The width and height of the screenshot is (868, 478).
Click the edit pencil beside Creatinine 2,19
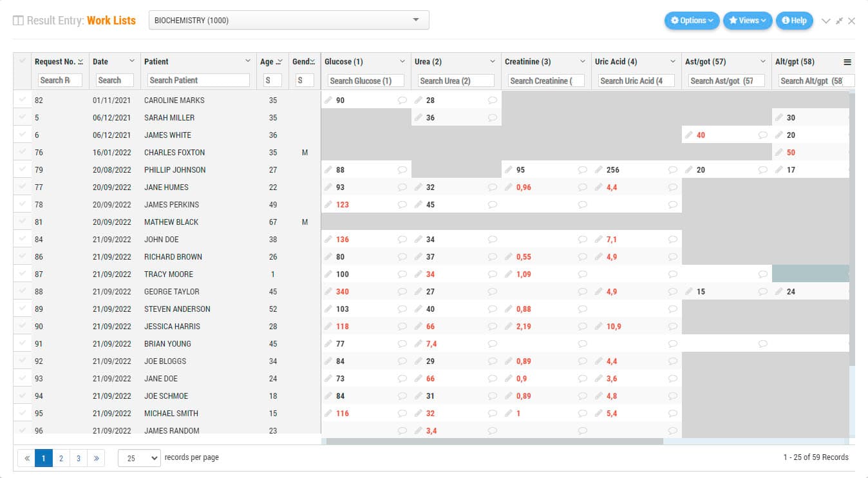(x=509, y=327)
